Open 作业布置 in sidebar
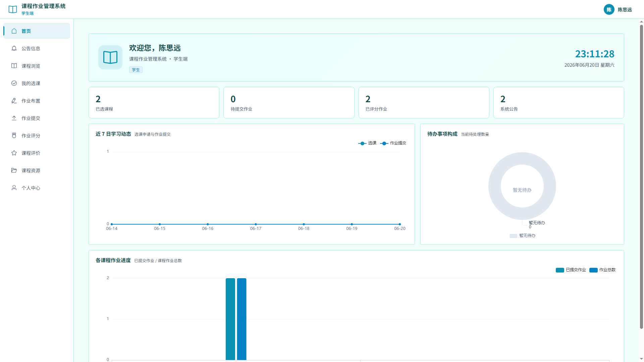 pos(37,101)
